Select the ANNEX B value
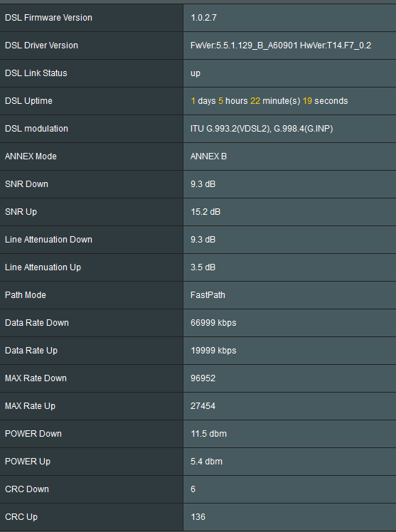The image size is (396, 532). (208, 156)
